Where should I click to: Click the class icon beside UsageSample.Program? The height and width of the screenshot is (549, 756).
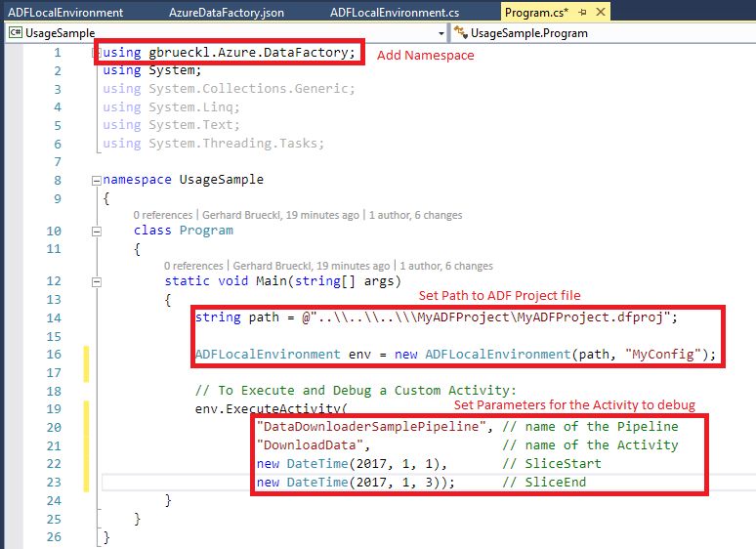click(460, 33)
